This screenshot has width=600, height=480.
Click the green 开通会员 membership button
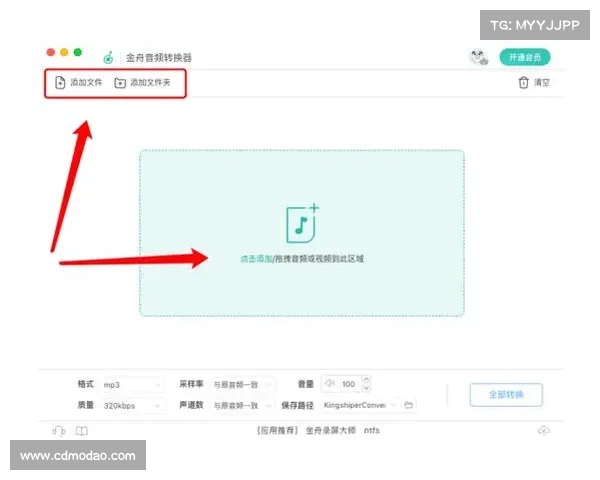coord(525,57)
